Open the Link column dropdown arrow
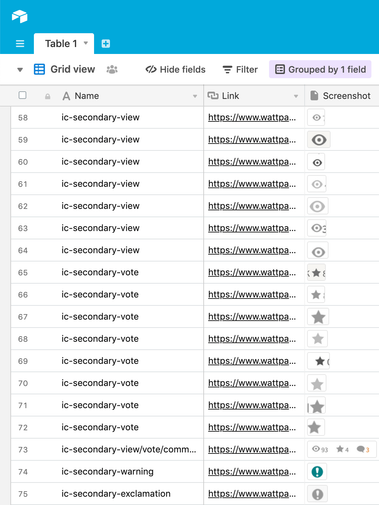This screenshot has width=379, height=505. pyautogui.click(x=296, y=96)
